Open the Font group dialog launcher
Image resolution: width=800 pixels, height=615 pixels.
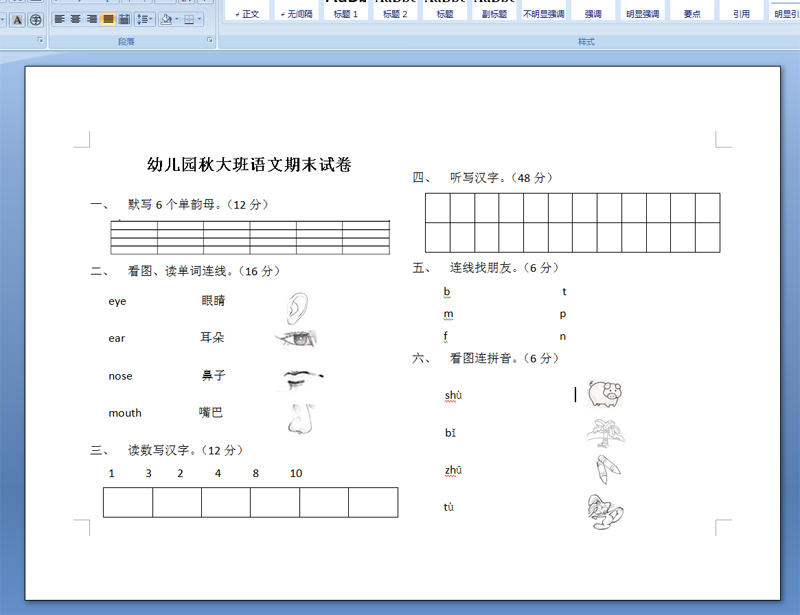click(x=40, y=40)
